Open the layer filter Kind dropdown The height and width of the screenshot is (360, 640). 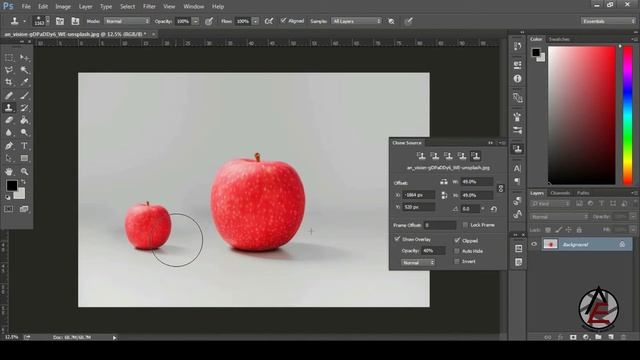(x=551, y=203)
